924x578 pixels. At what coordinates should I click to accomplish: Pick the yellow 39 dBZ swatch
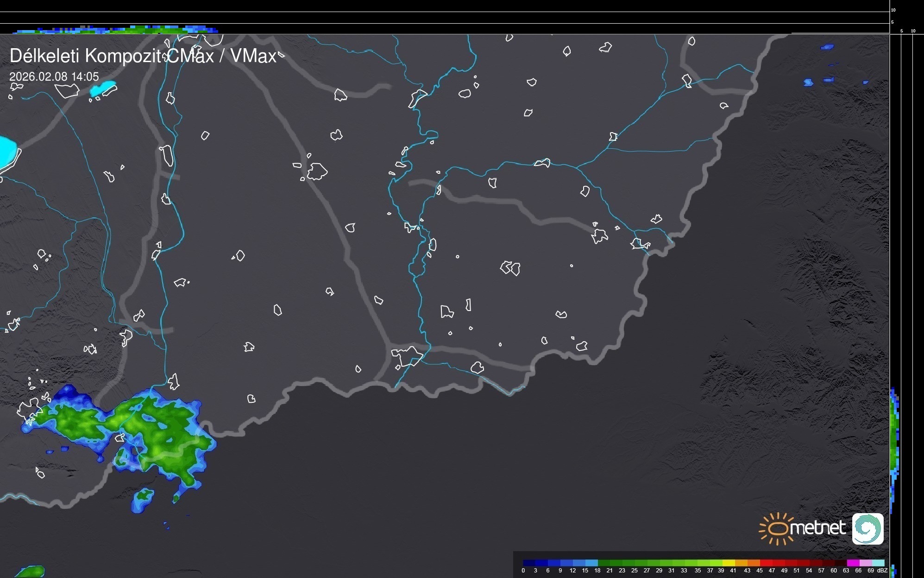[x=728, y=563]
